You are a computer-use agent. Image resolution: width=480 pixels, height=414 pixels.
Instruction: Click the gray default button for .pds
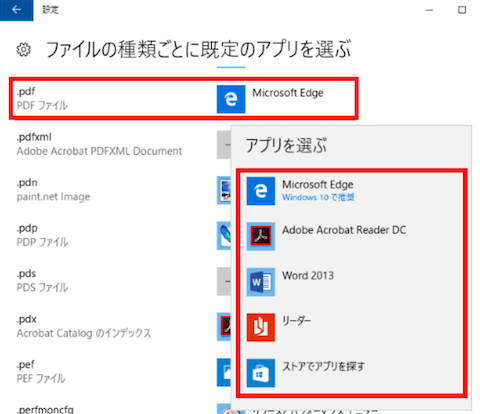pos(224,281)
